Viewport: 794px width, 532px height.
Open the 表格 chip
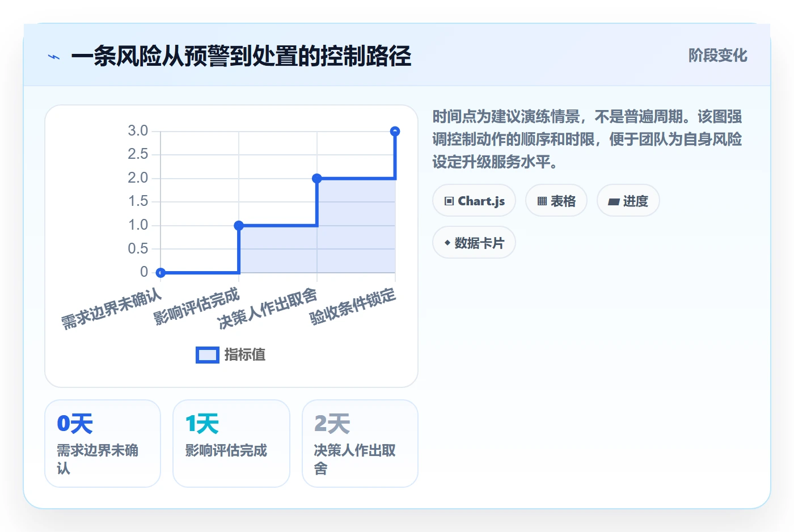556,201
